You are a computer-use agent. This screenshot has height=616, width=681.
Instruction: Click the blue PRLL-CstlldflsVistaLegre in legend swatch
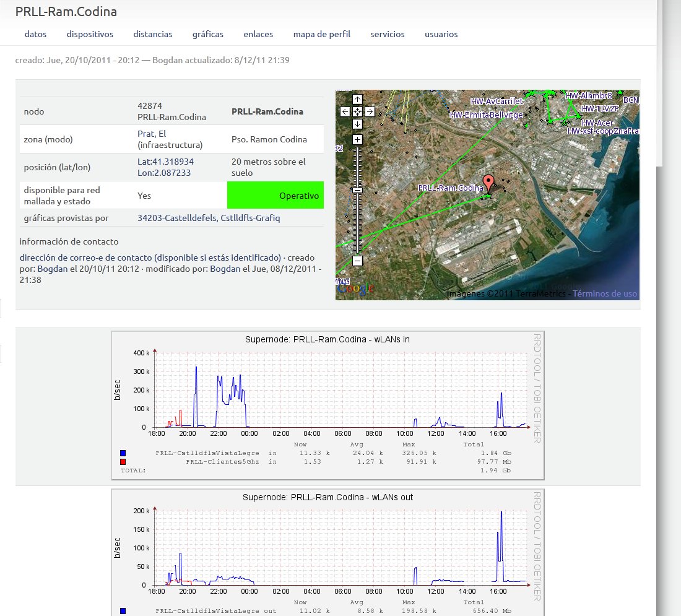click(123, 453)
